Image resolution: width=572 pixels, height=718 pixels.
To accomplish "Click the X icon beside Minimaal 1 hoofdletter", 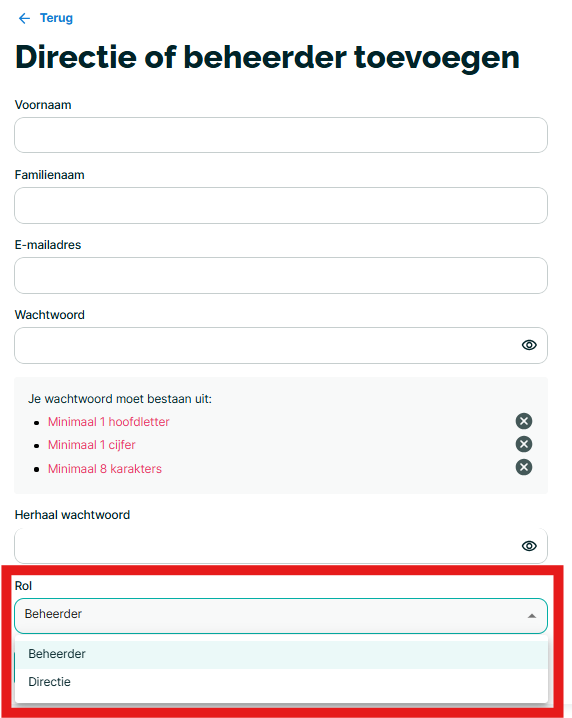I will click(x=524, y=421).
